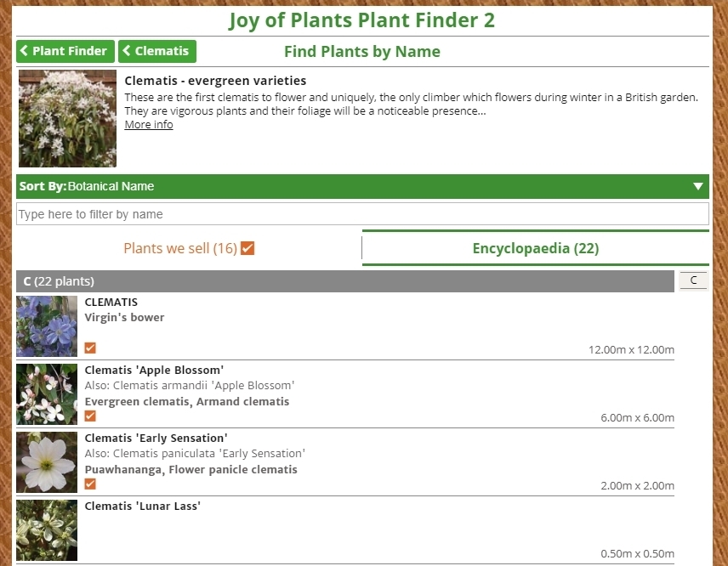Screen dimensions: 728x566
Task: Toggle the checkbox for Clematis 'Apple Blossom'
Action: point(88,416)
